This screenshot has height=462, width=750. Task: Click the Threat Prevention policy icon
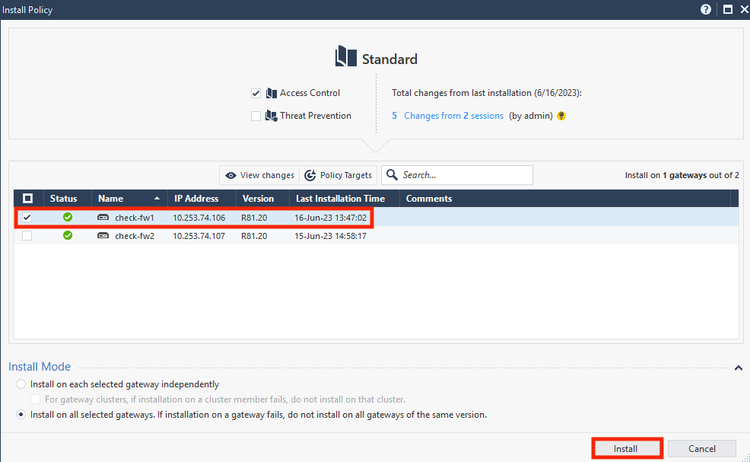[x=271, y=116]
